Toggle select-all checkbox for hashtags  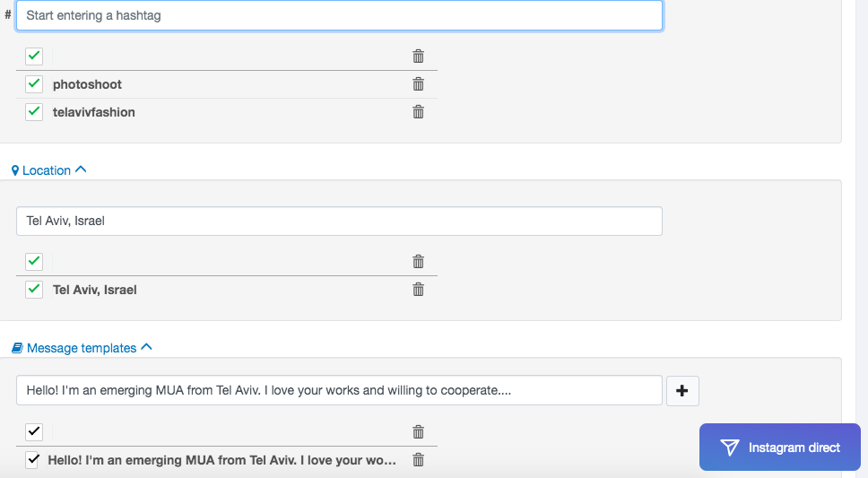(x=34, y=56)
